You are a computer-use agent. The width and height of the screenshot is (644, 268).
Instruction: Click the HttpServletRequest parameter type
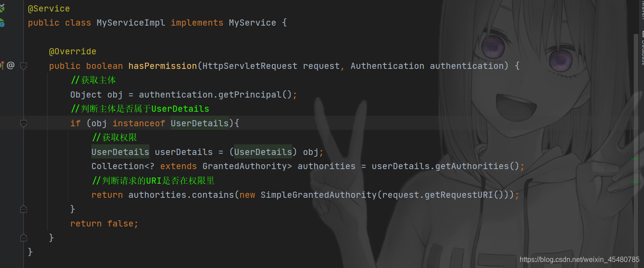pyautogui.click(x=250, y=66)
